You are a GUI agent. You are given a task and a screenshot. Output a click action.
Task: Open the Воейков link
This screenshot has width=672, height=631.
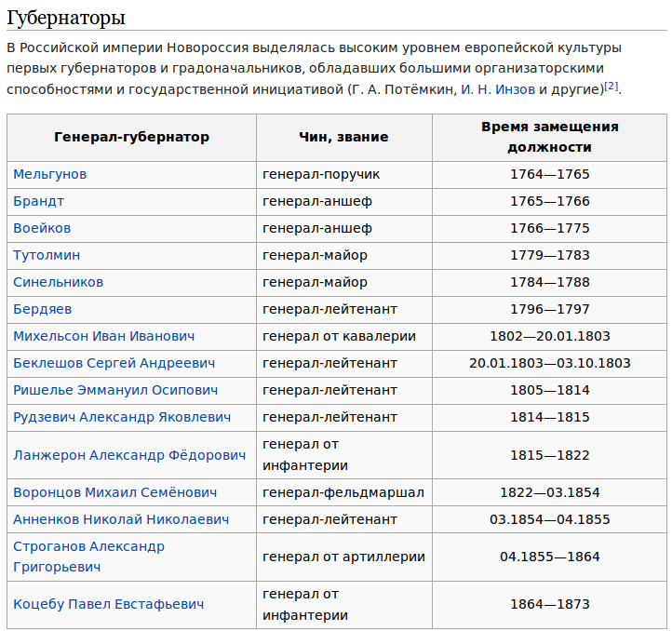click(42, 228)
